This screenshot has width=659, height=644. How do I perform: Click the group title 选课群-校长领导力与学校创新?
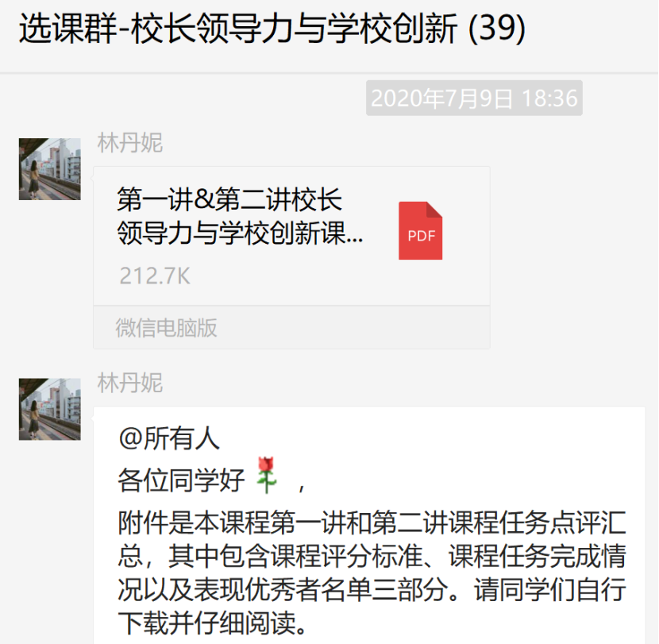point(238,29)
